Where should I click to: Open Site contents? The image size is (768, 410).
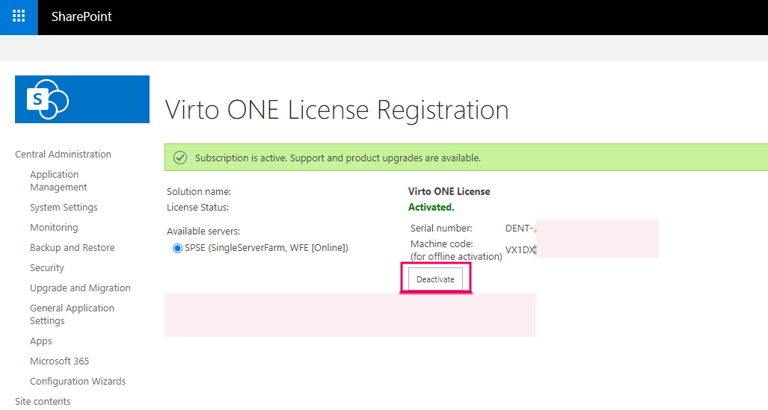coord(43,401)
